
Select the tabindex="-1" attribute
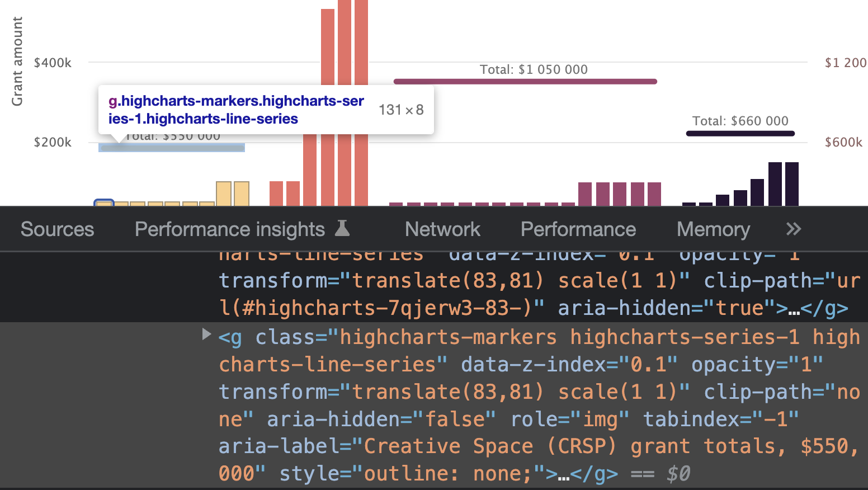click(x=721, y=419)
